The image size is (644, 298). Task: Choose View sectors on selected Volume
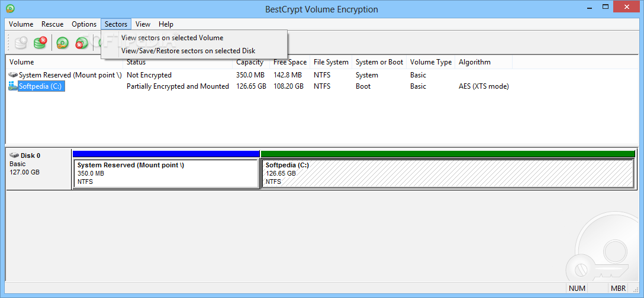194,38
